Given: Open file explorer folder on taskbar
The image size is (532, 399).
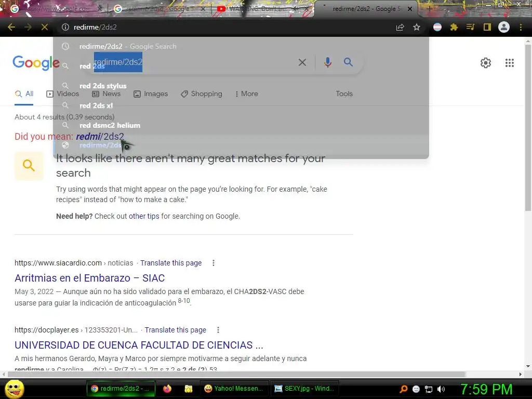Looking at the screenshot, I should tap(189, 389).
